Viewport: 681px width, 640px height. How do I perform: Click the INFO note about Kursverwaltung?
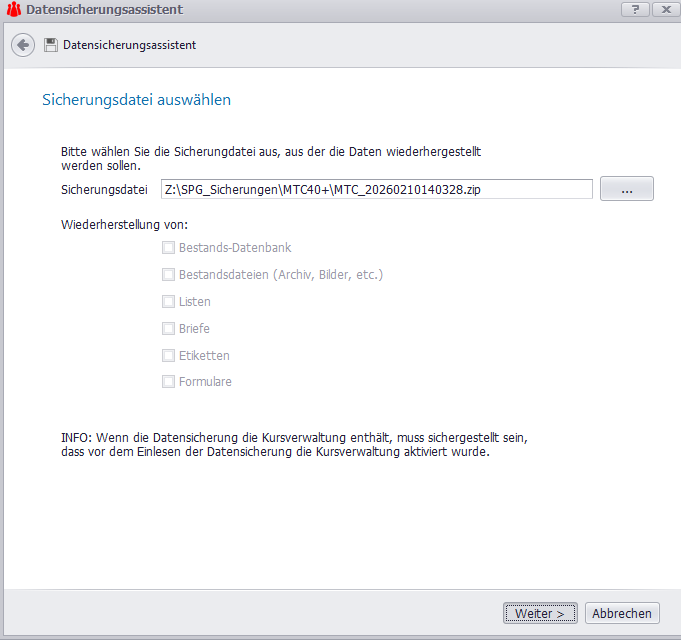coord(294,445)
